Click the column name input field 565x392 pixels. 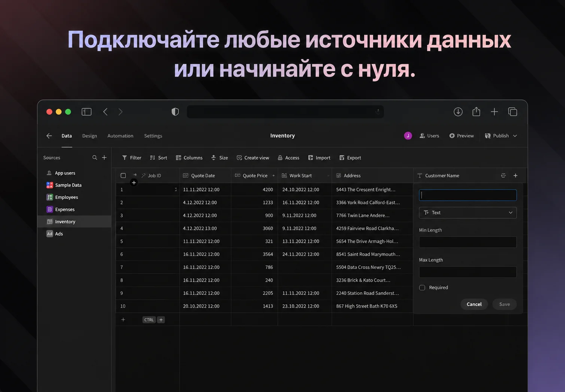[468, 195]
